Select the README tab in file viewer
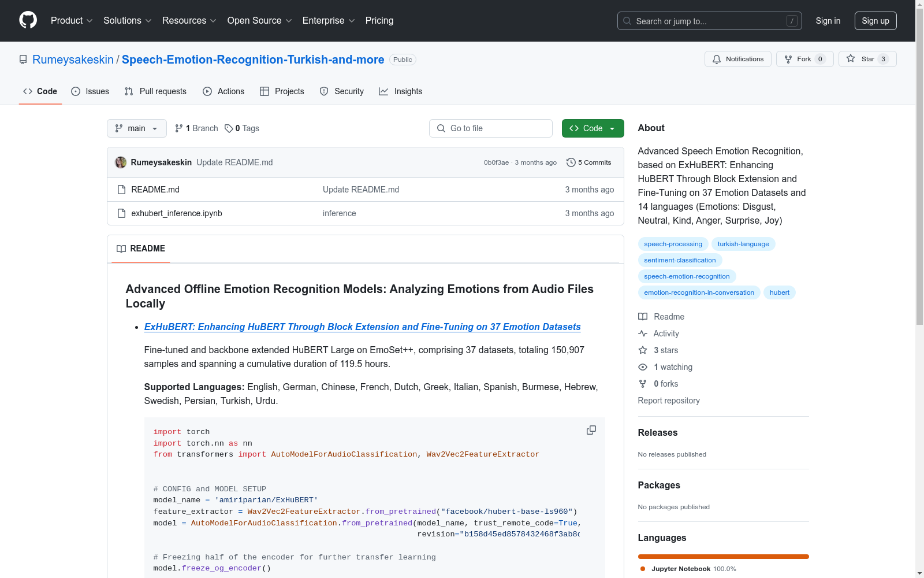924x578 pixels. 141,249
